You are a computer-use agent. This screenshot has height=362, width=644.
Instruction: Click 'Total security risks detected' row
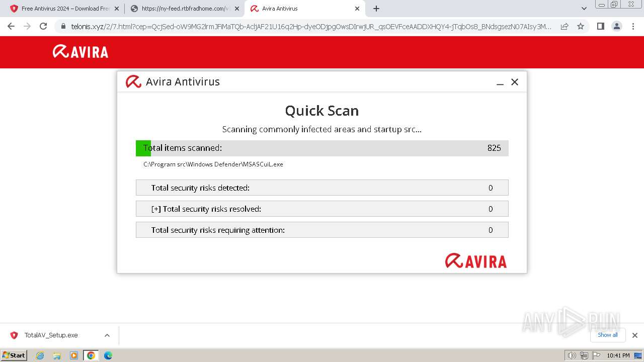click(322, 188)
